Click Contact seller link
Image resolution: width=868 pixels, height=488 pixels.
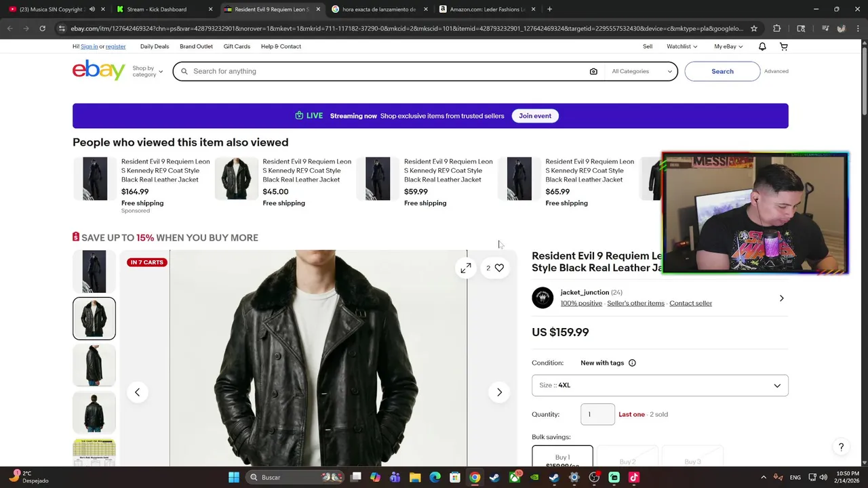[690, 304]
